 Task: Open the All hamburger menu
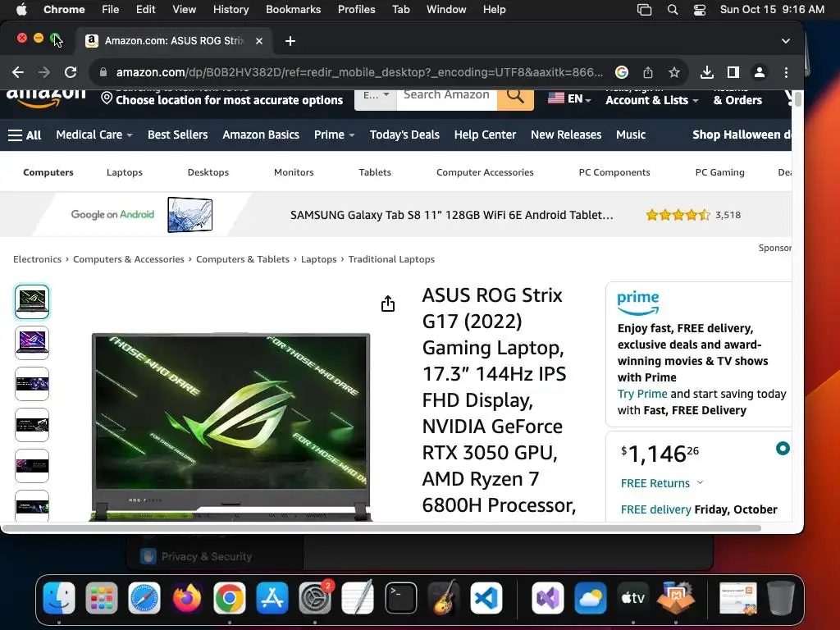[x=24, y=135]
